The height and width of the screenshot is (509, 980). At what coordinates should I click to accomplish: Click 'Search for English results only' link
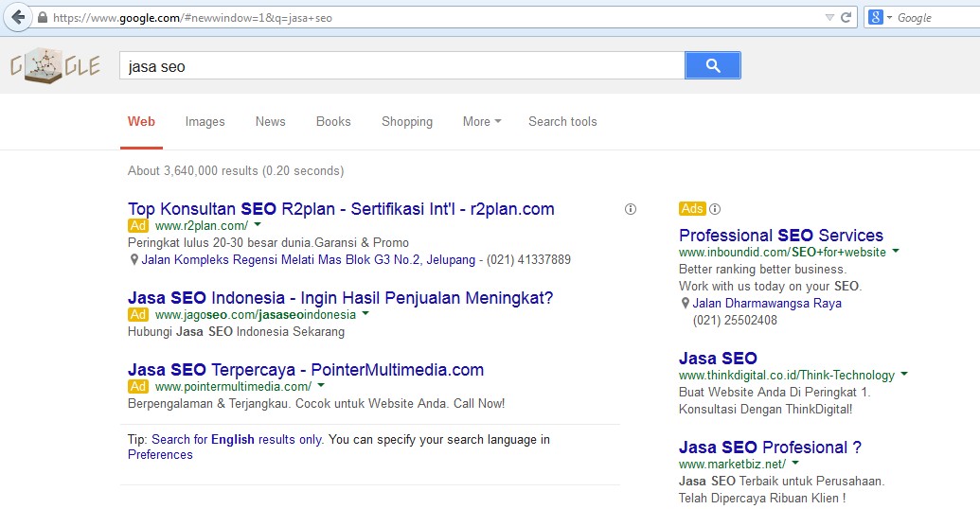237,440
